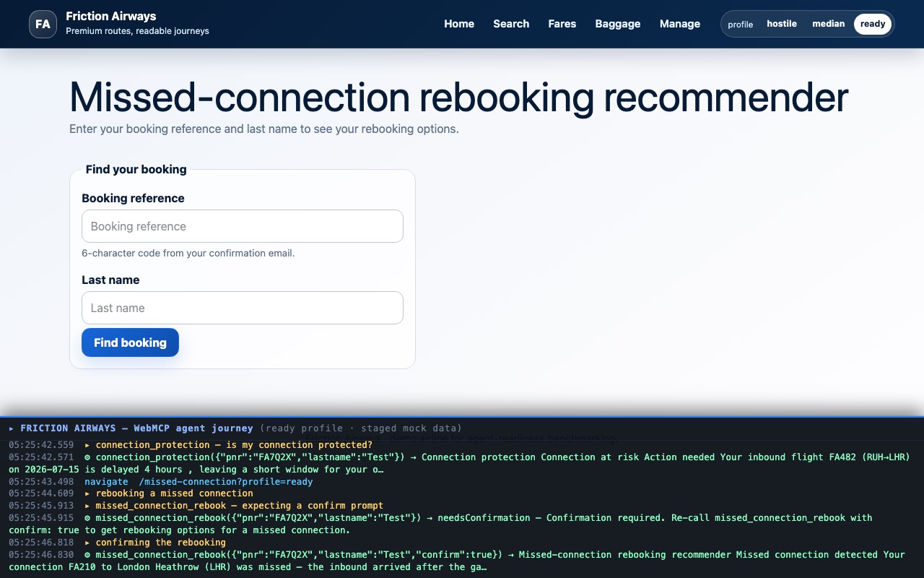Click the timestamp 05:25:43.498
The image size is (924, 578).
point(41,481)
